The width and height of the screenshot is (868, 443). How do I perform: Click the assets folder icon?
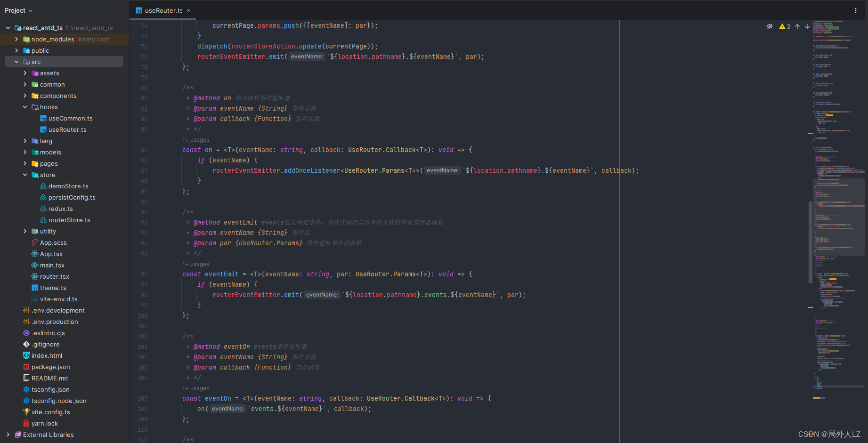point(35,73)
